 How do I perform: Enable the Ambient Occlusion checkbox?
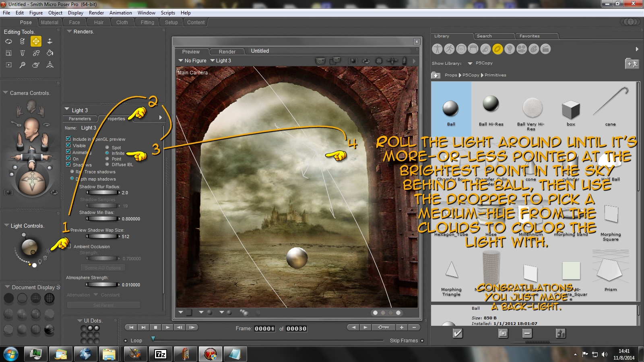(68, 246)
